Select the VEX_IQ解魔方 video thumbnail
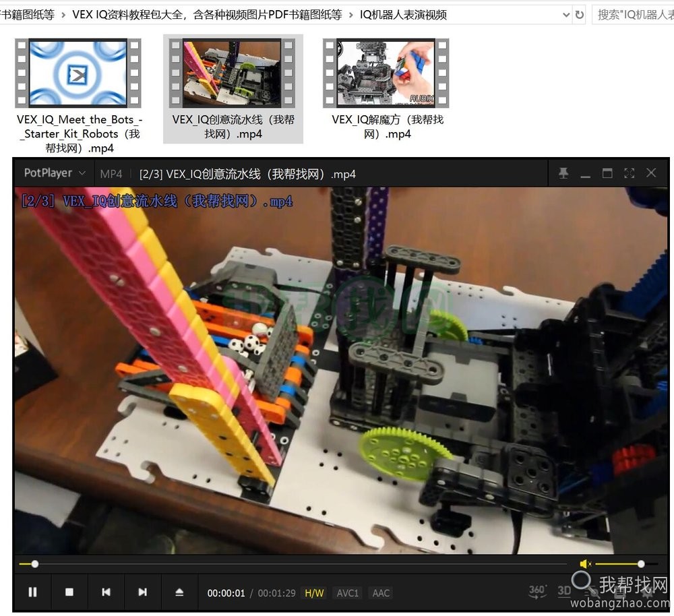The width and height of the screenshot is (674, 616). (x=386, y=73)
